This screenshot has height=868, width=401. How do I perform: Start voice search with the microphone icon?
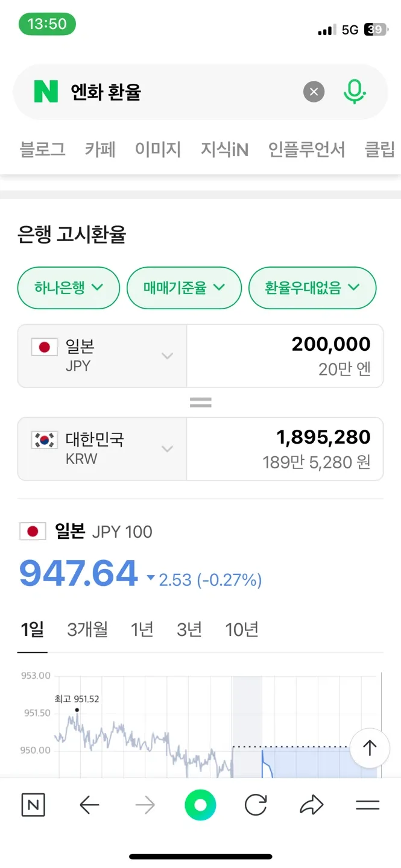(x=355, y=92)
